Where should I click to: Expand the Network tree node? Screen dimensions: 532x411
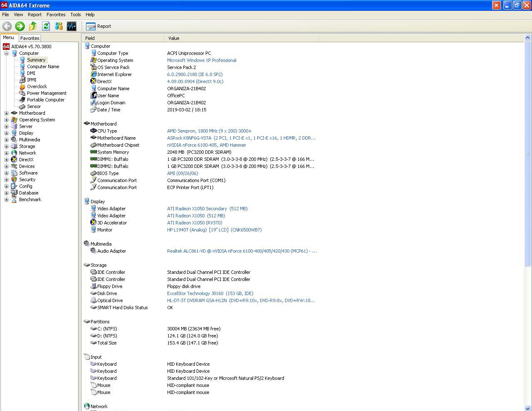click(6, 153)
